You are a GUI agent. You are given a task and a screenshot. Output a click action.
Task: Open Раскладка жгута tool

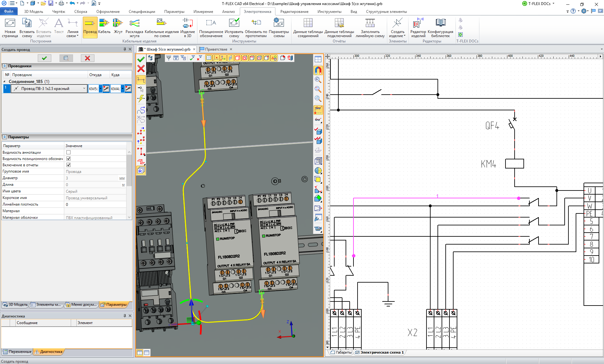[134, 27]
